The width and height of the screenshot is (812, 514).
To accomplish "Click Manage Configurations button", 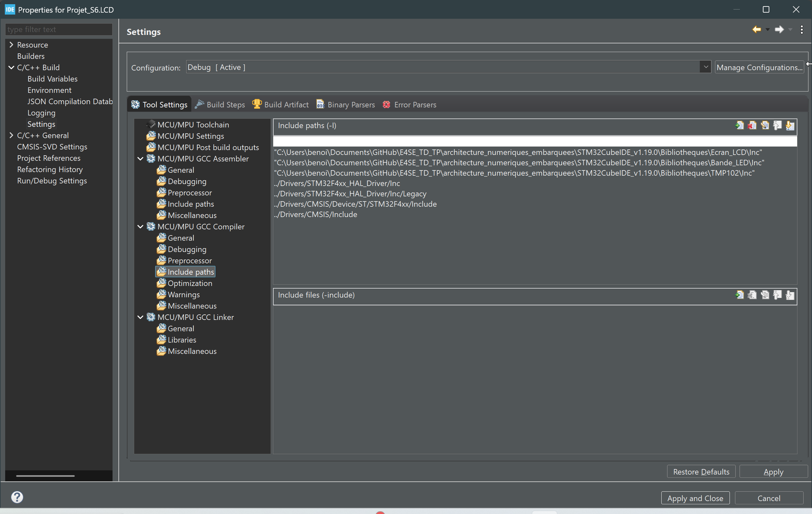I will (x=759, y=68).
